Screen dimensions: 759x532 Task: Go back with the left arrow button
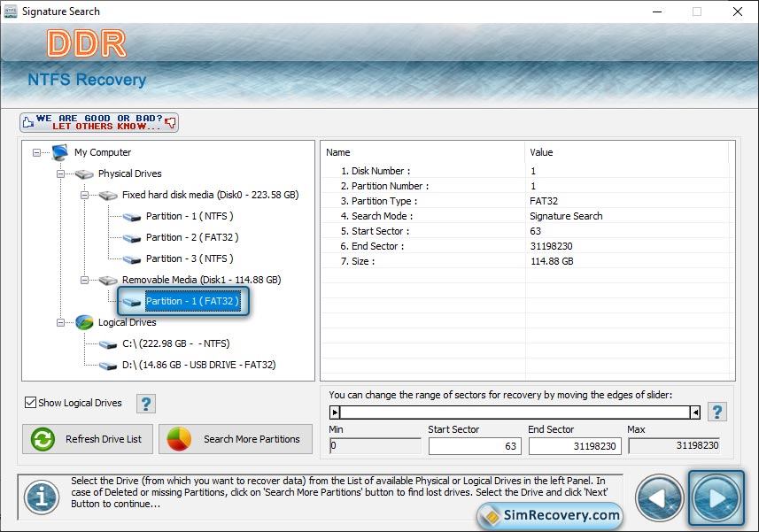tap(659, 498)
